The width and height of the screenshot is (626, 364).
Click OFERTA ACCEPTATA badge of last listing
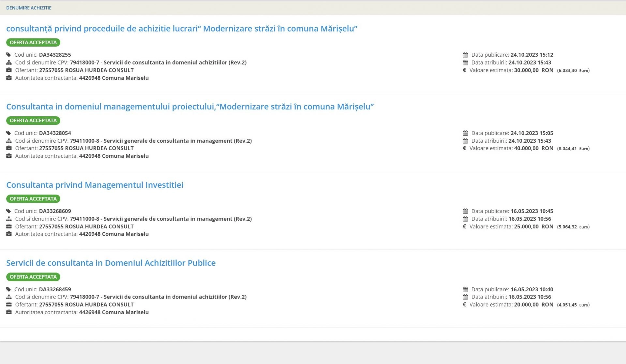coord(33,277)
